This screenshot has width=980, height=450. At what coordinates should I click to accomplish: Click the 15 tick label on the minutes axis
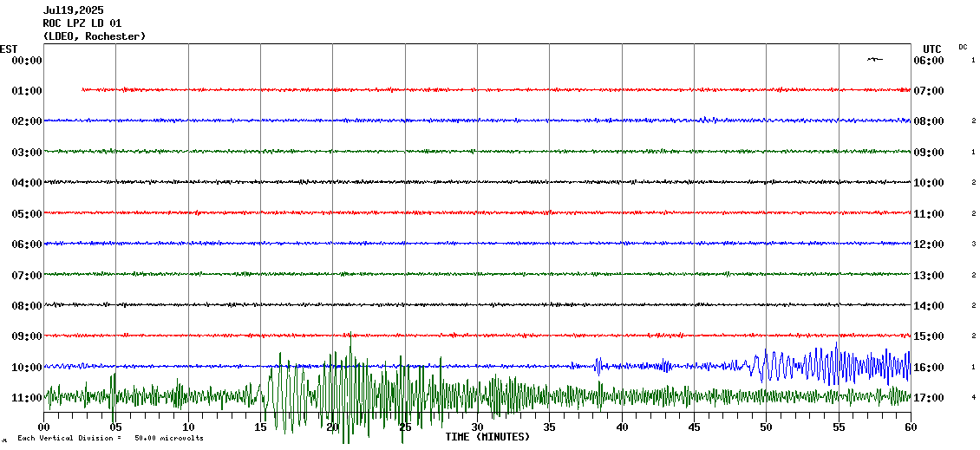point(261,427)
